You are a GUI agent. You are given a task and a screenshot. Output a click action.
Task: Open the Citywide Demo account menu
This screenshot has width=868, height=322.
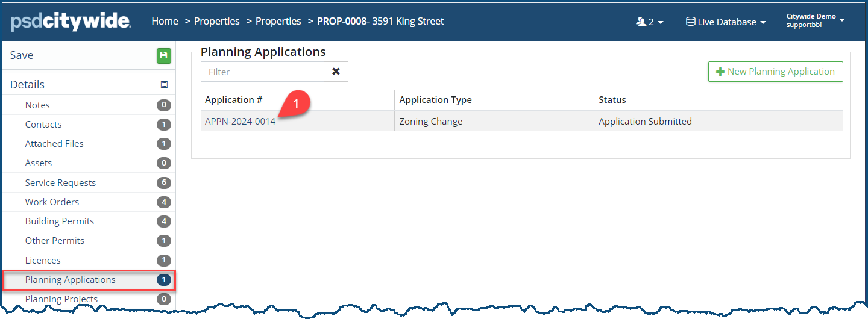coord(816,20)
